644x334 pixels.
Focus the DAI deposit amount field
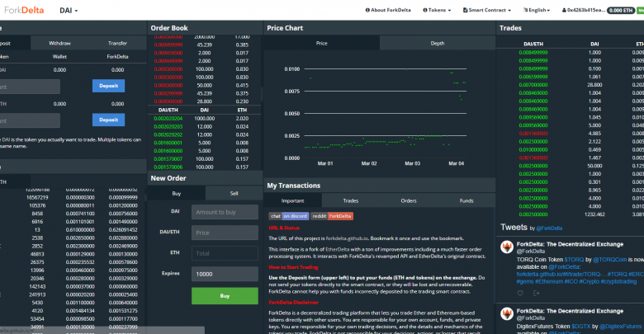click(30, 87)
